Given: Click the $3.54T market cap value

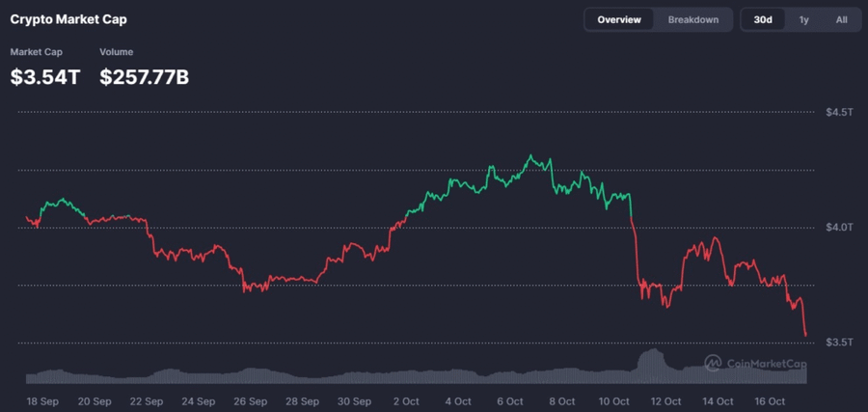Looking at the screenshot, I should (44, 78).
